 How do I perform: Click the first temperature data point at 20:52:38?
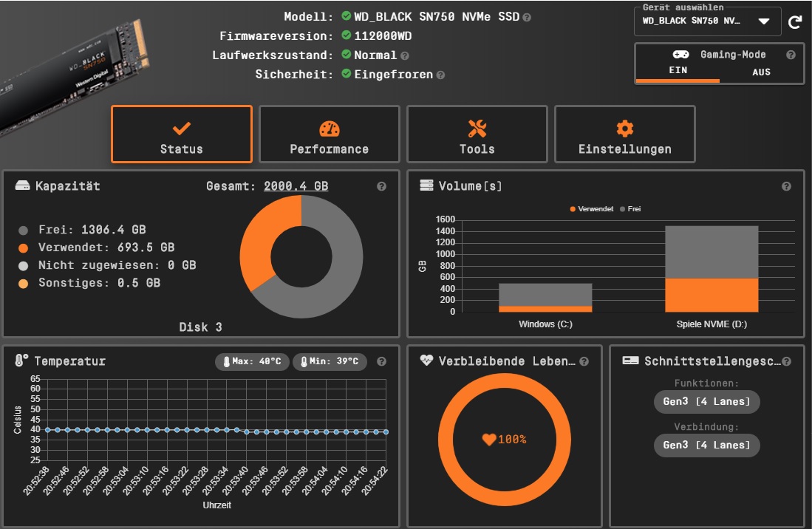pyautogui.click(x=47, y=429)
